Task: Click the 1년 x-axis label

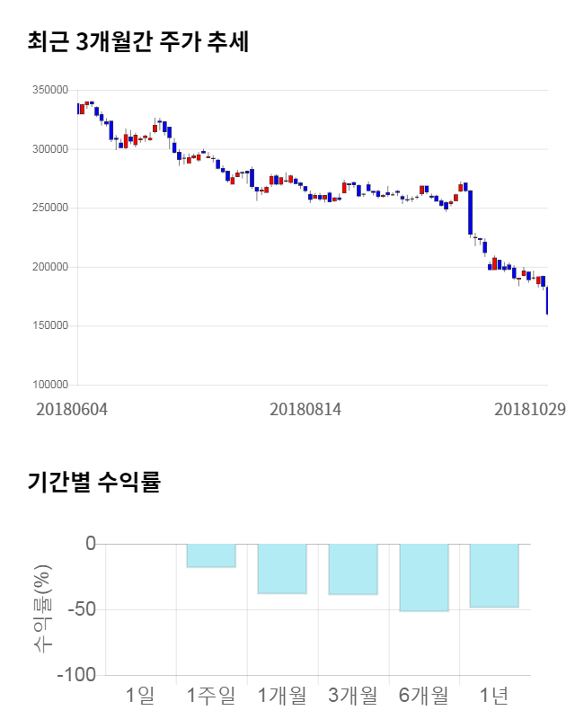Action: pyautogui.click(x=494, y=695)
